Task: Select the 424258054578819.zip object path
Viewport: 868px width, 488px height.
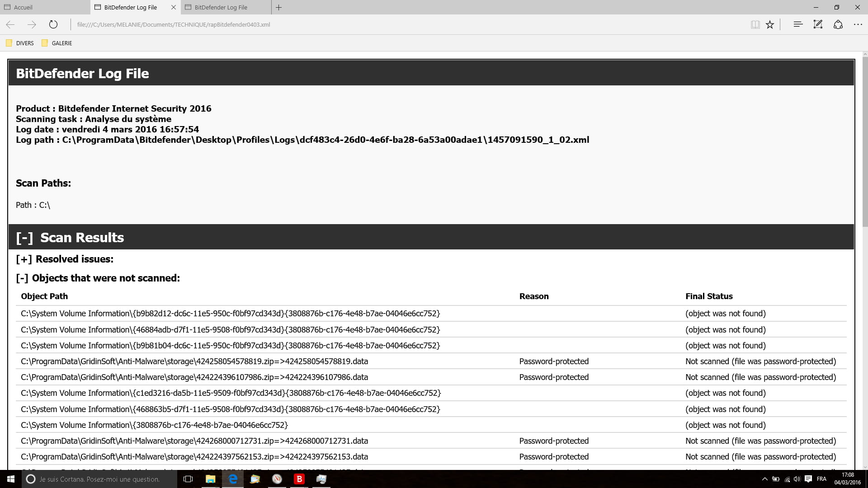Action: click(x=194, y=361)
